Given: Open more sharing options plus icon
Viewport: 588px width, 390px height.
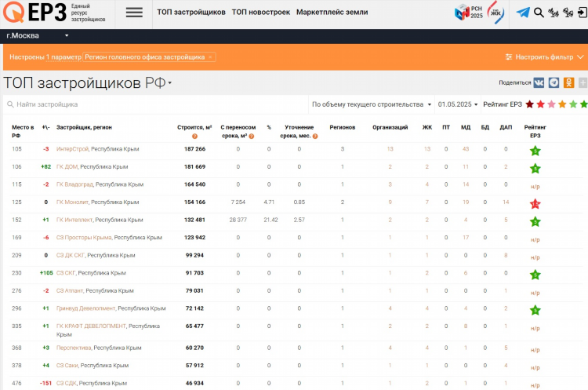Looking at the screenshot, I should pos(583,82).
